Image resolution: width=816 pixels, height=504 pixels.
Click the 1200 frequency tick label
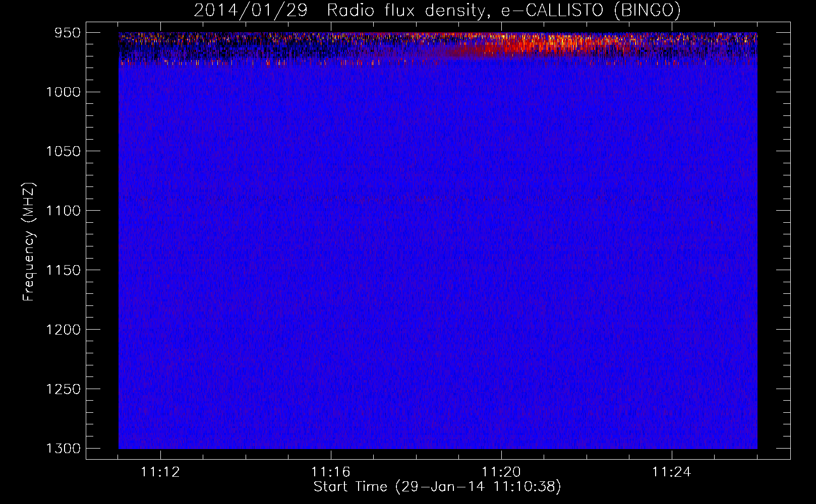tap(63, 330)
